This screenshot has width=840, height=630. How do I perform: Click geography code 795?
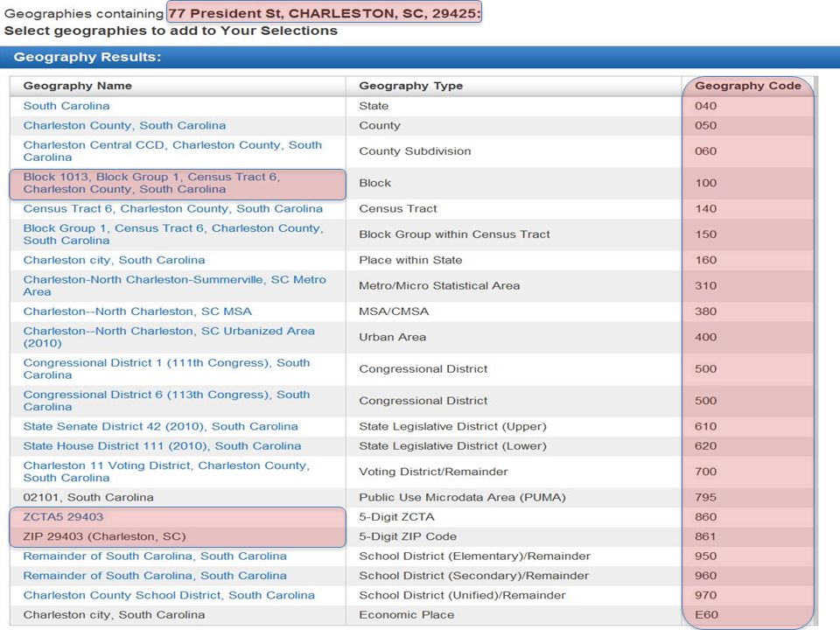pyautogui.click(x=705, y=498)
